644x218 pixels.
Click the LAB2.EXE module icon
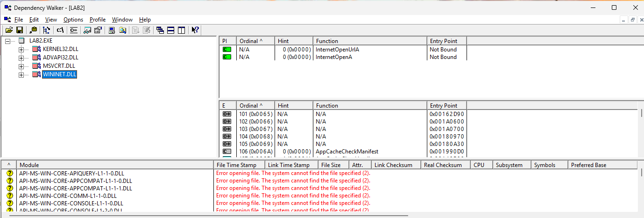coord(21,41)
